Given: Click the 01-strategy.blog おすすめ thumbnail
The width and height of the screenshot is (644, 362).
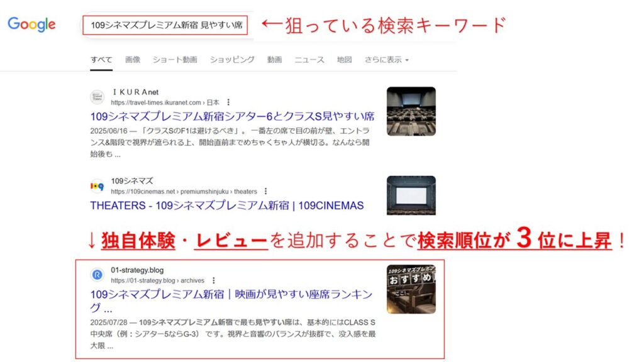Looking at the screenshot, I should (411, 289).
